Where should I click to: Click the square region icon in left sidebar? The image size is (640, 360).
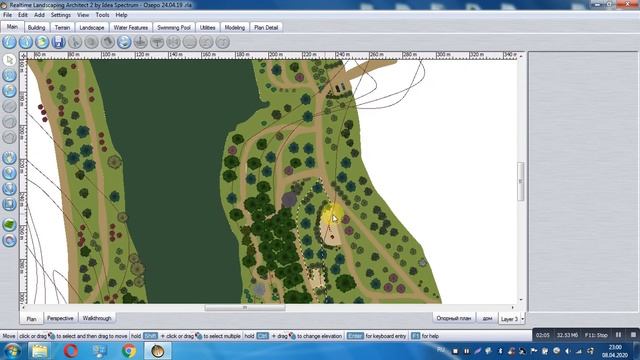tap(9, 204)
